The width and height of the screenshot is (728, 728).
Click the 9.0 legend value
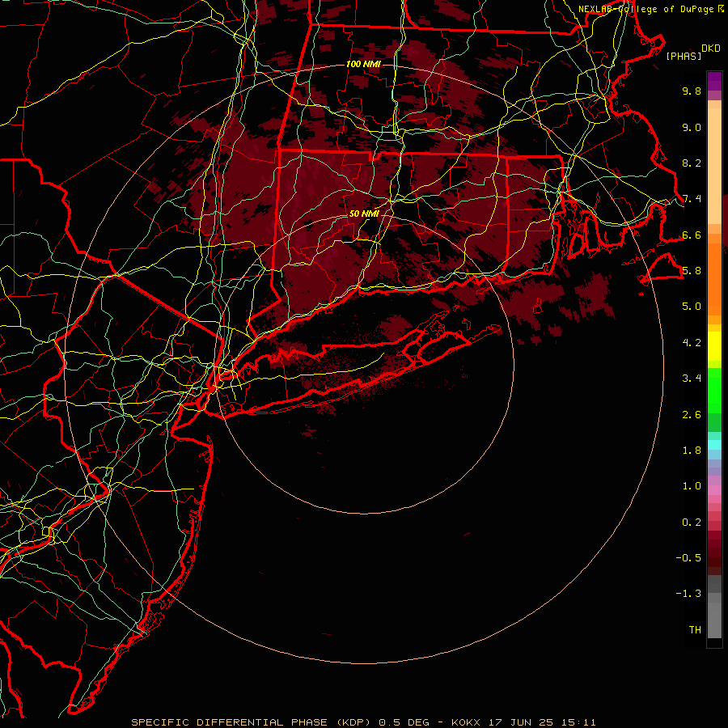tap(692, 127)
